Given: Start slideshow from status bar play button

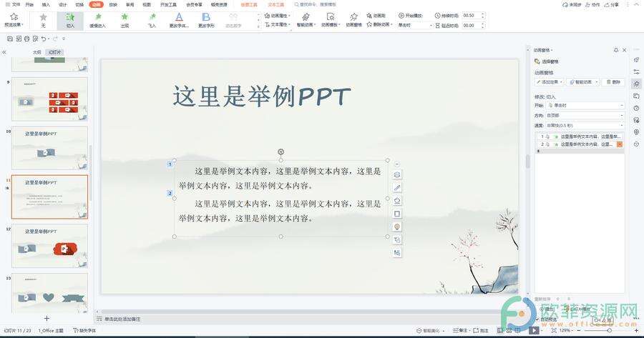Looking at the screenshot, I should (x=534, y=330).
